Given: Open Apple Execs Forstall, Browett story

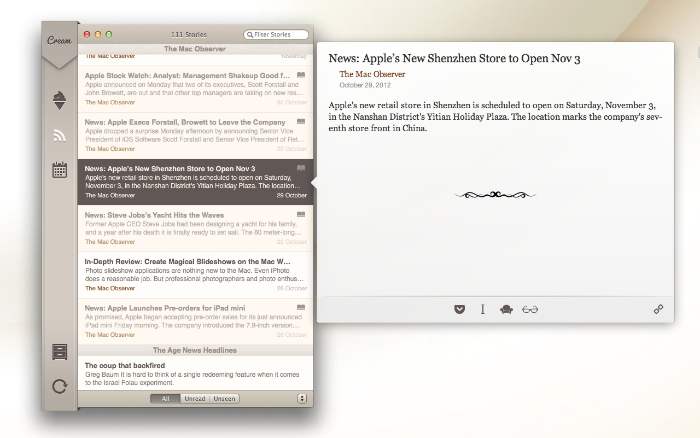Looking at the screenshot, I should (x=196, y=135).
